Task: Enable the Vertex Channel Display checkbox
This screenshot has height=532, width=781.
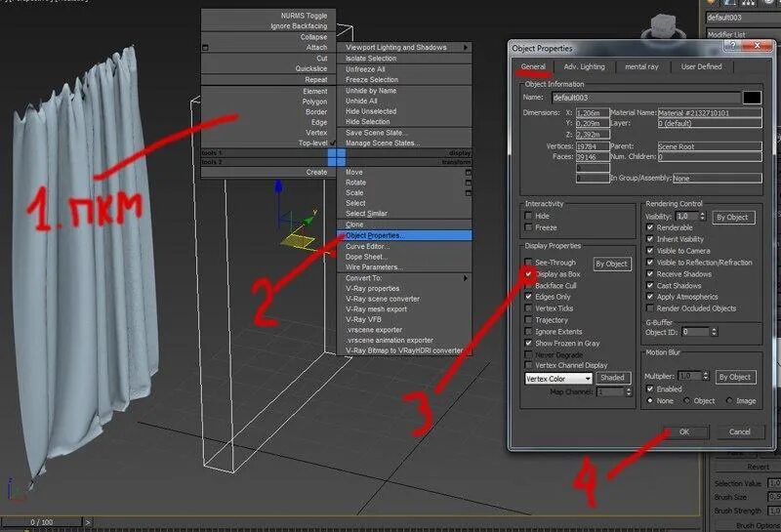Action: point(528,365)
